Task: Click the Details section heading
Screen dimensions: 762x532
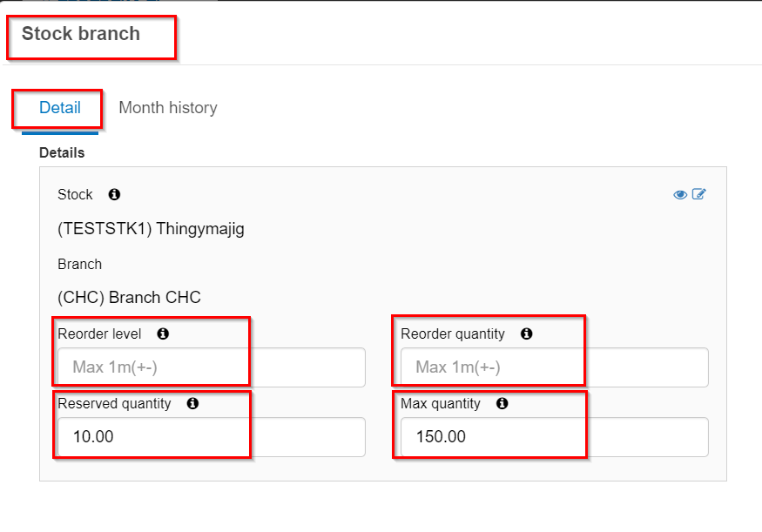Action: click(62, 152)
